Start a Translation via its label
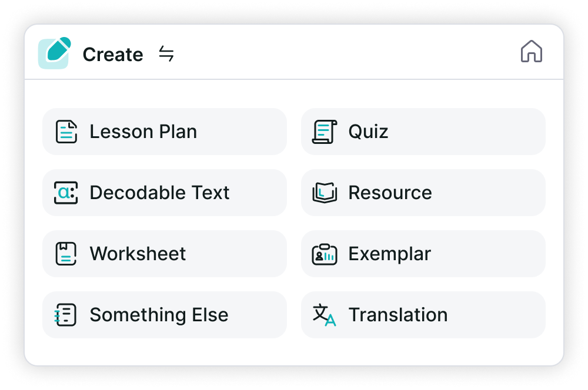The height and width of the screenshot is (390, 588). 397,315
